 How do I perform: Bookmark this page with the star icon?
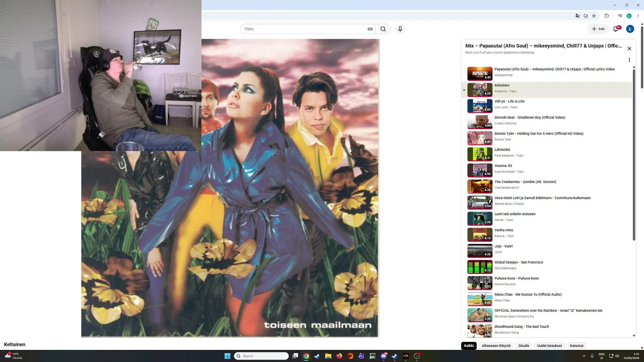[x=594, y=16]
